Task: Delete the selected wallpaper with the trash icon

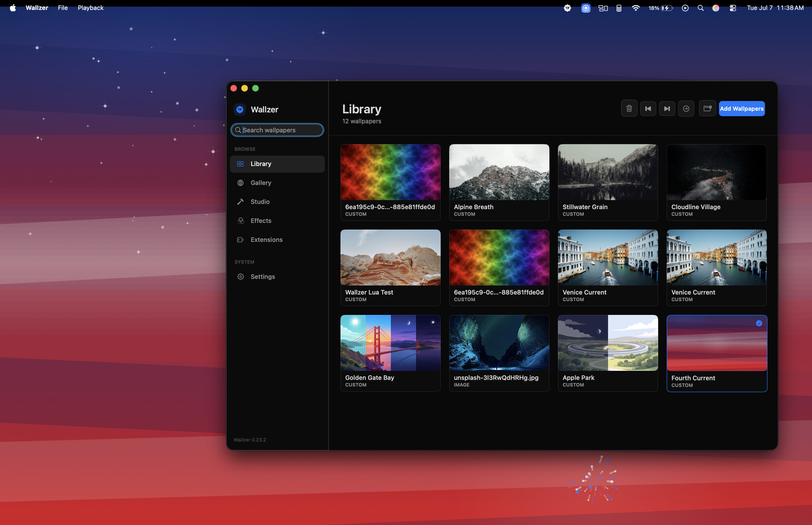Action: 629,108
